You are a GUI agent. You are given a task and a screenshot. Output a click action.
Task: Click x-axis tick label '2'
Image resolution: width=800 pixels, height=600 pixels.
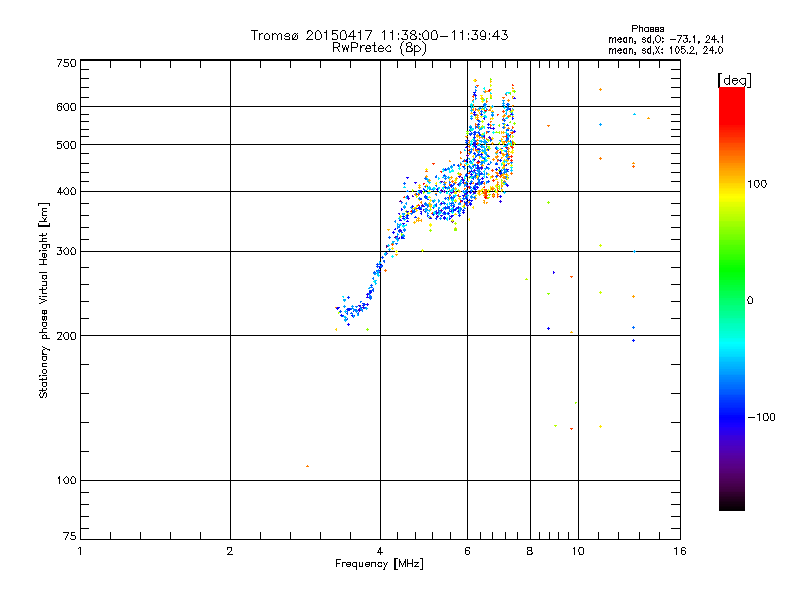[230, 551]
